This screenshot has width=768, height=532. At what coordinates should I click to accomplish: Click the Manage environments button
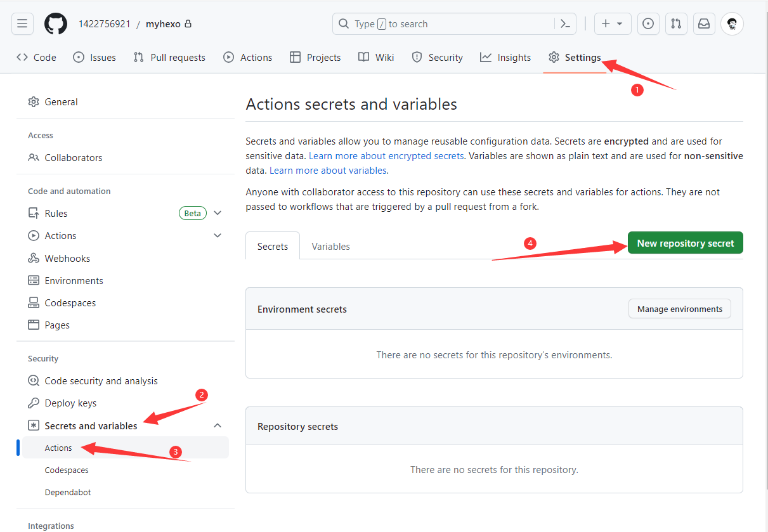(679, 309)
